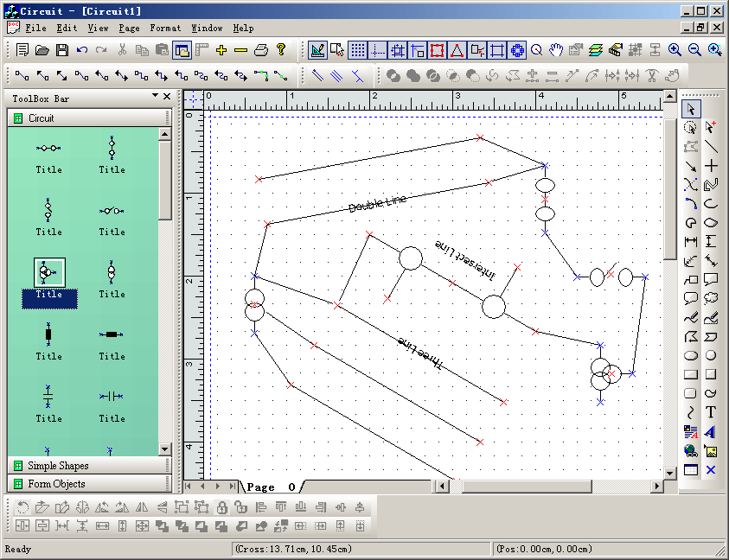Click the toolbox list scroll-down arrow
The width and height of the screenshot is (729, 560).
tap(164, 449)
